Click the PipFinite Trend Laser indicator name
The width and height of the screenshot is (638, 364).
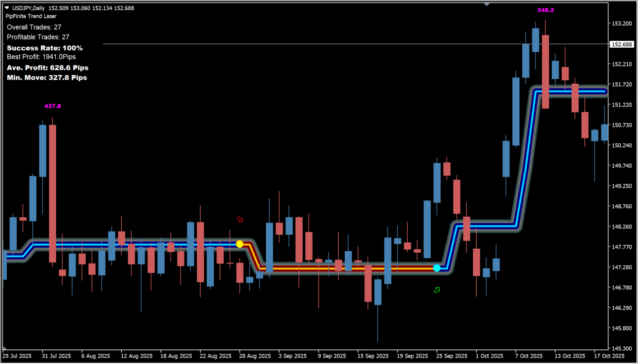tap(31, 16)
